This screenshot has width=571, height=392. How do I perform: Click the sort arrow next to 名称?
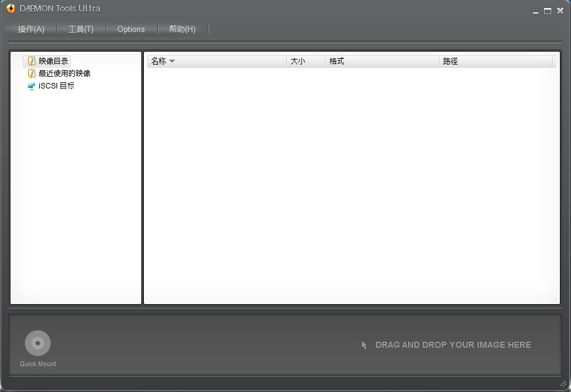coord(172,61)
